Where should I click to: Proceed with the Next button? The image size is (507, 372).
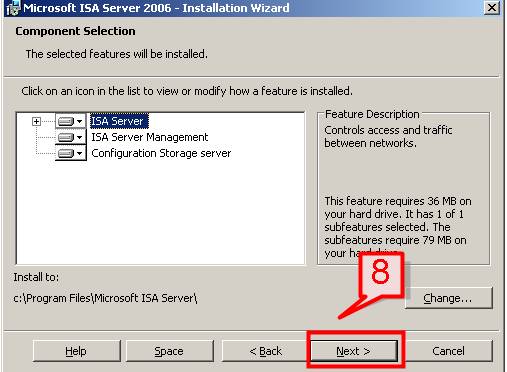(354, 351)
